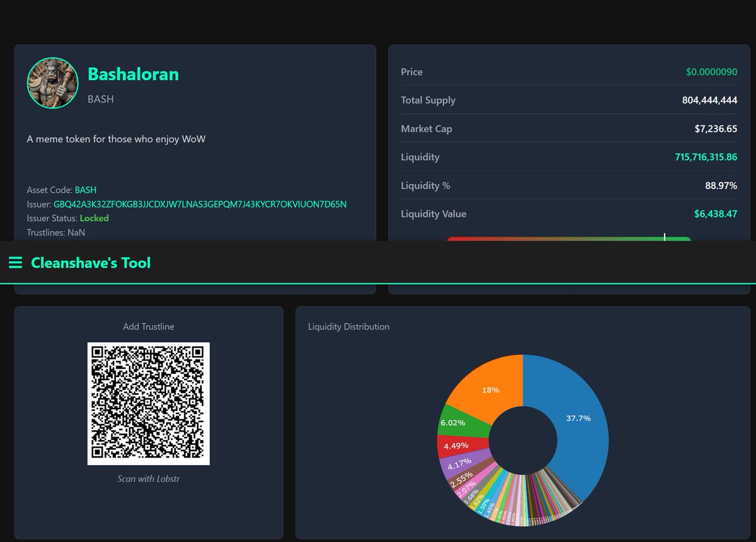
Task: Click the meme token description text
Action: click(x=116, y=139)
